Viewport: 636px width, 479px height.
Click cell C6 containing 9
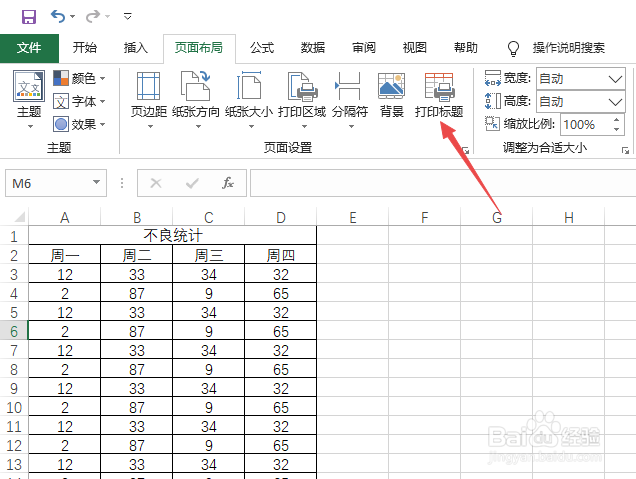tap(208, 331)
